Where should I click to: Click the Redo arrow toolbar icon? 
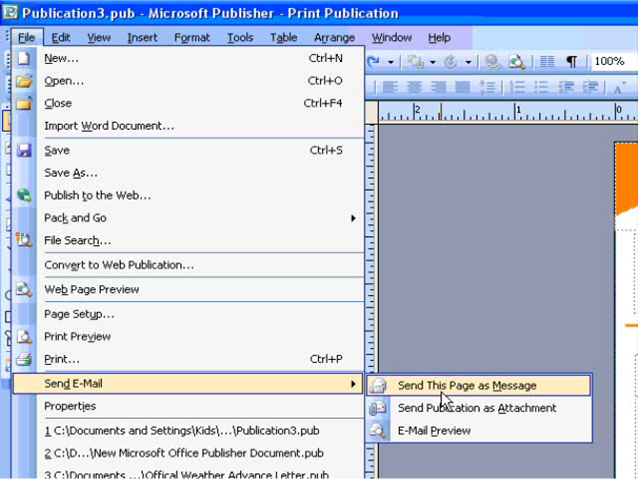(374, 62)
